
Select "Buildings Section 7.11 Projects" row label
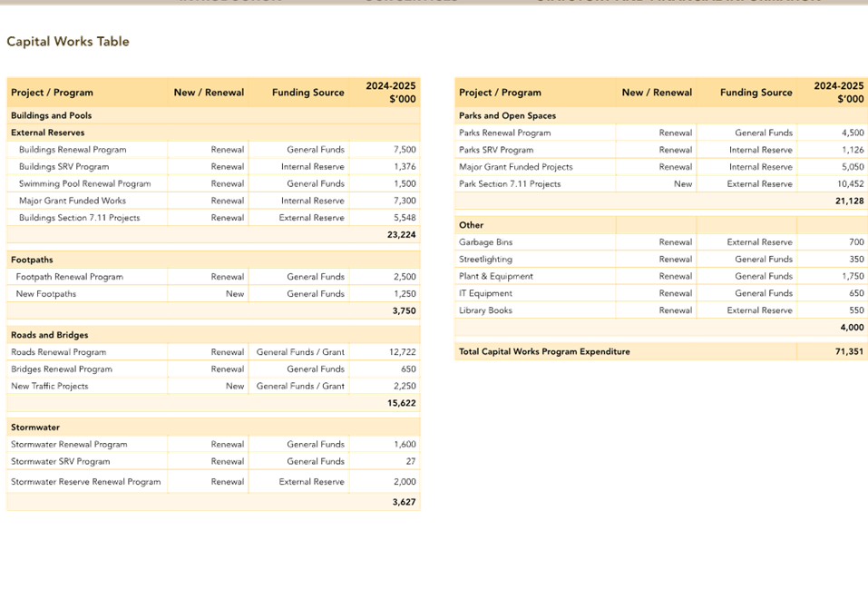click(79, 218)
